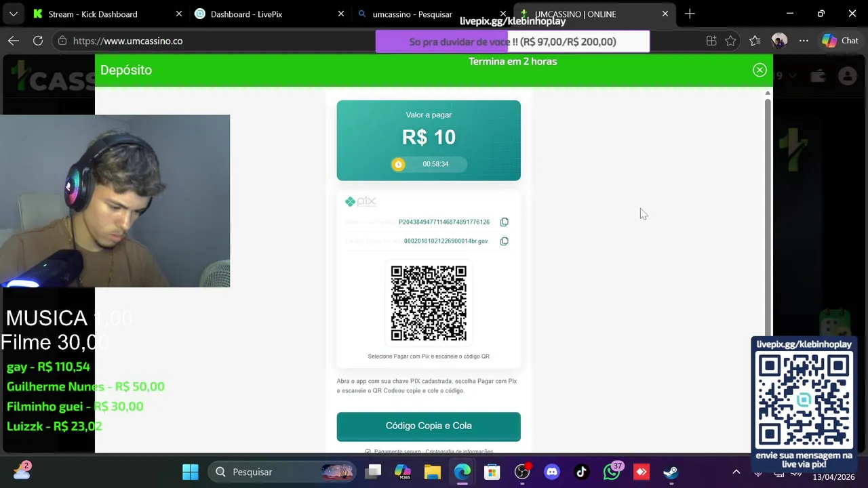Click Guilherme Nunes - R$ 50,00 donor entry

(x=85, y=386)
